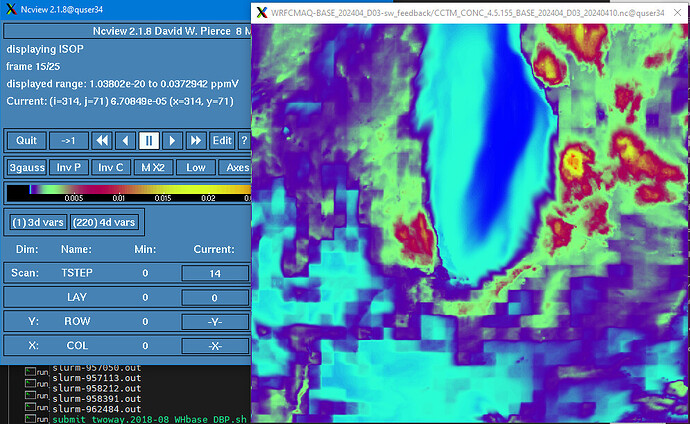This screenshot has height=424, width=690.
Task: Step forward one frame with the right arrow
Action: pyautogui.click(x=171, y=141)
